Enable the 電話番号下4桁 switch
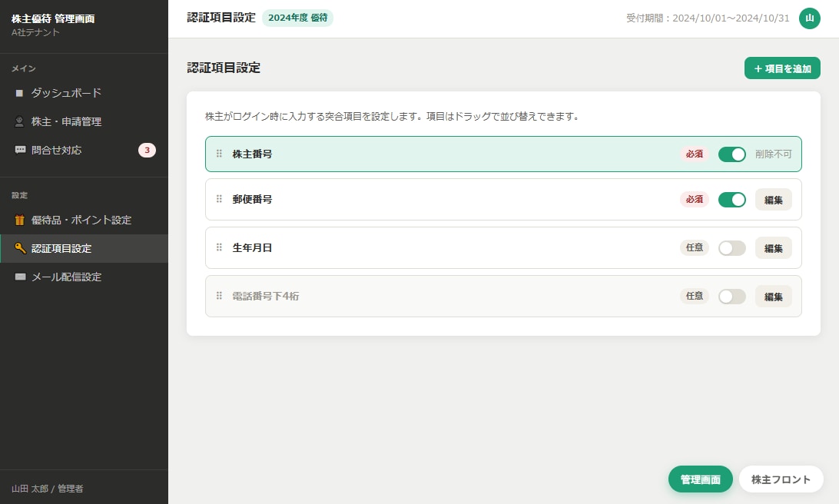The width and height of the screenshot is (839, 504). point(732,296)
